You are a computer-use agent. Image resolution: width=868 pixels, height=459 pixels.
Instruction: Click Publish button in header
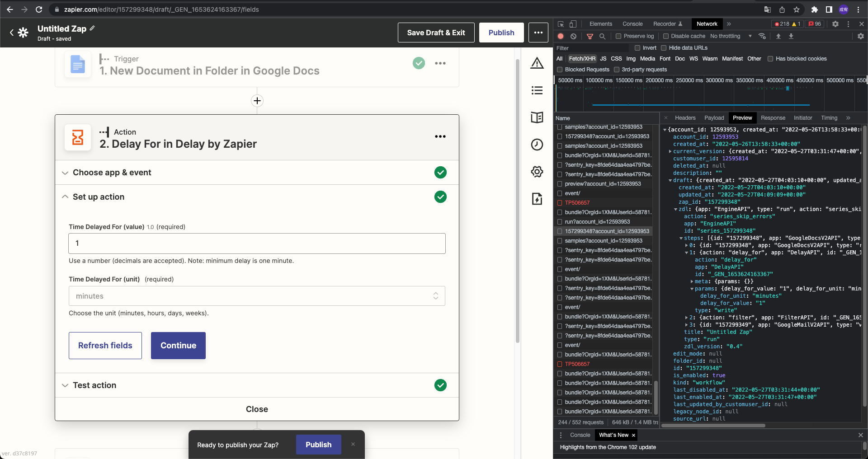point(501,33)
